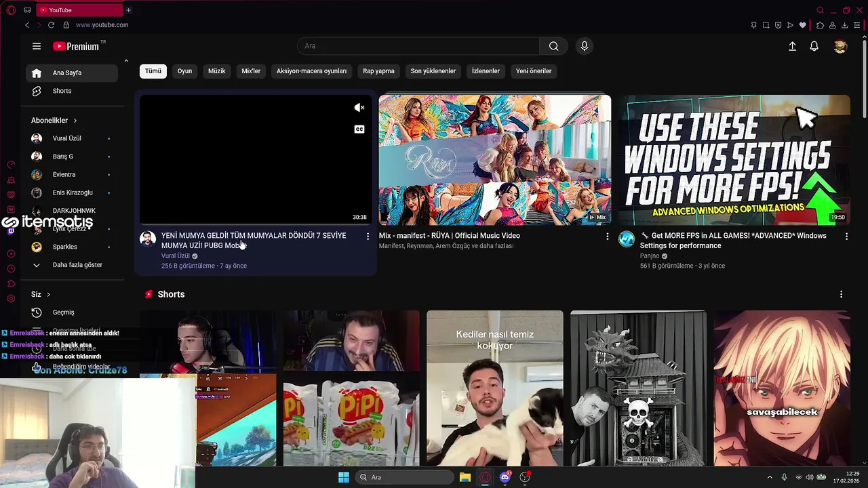Select the Mix'ler filter chip

[251, 71]
